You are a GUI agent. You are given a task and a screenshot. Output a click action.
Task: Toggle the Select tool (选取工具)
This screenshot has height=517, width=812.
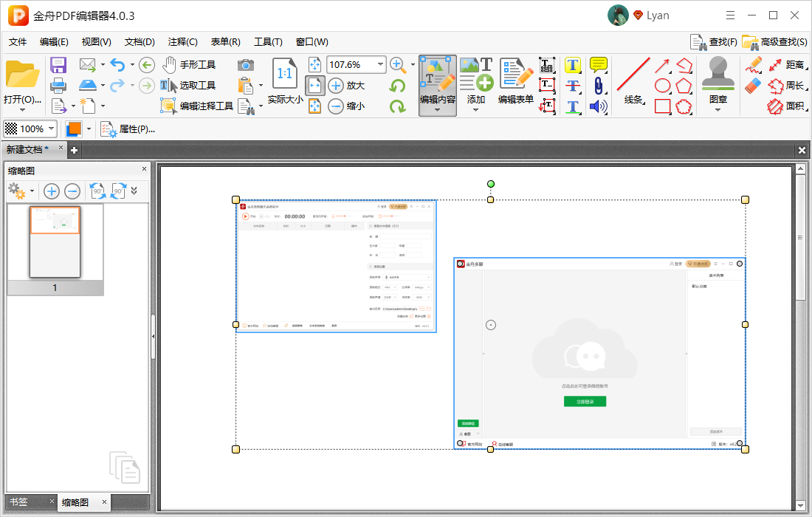tap(189, 86)
